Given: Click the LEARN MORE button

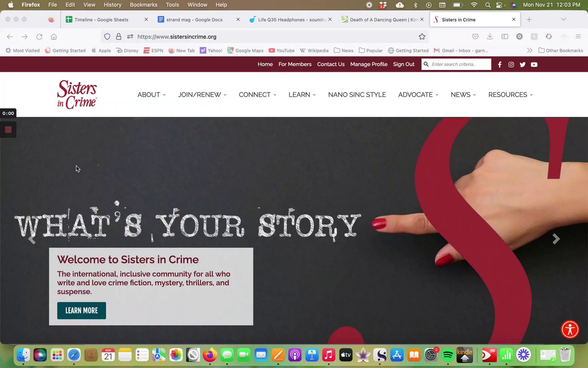Looking at the screenshot, I should tap(81, 310).
